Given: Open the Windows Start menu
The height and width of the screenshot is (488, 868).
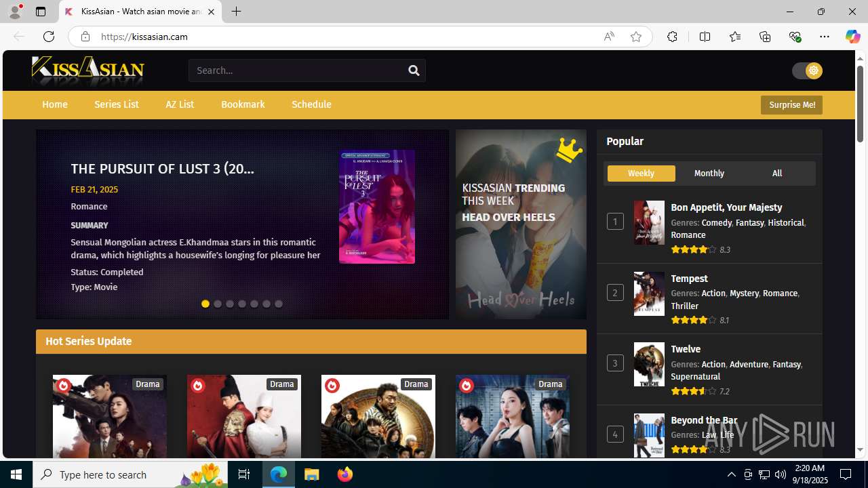Looking at the screenshot, I should tap(16, 474).
